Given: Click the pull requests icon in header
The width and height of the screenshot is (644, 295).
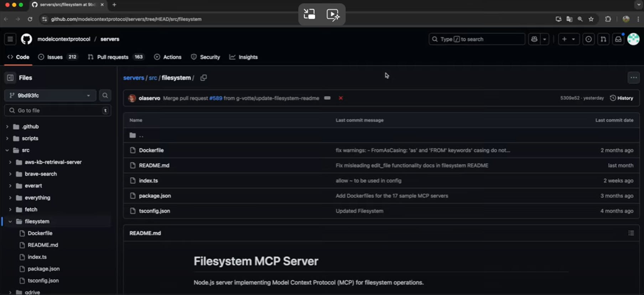Looking at the screenshot, I should tap(603, 39).
